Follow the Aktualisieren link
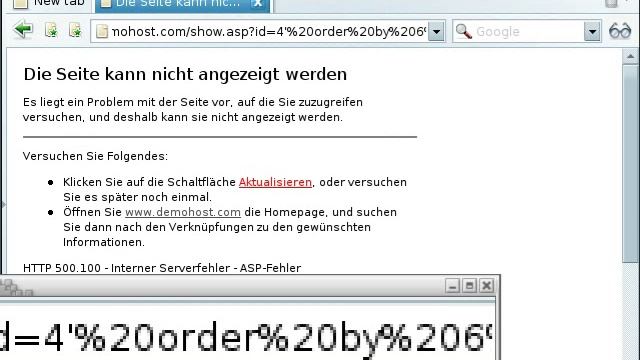 tap(275, 182)
